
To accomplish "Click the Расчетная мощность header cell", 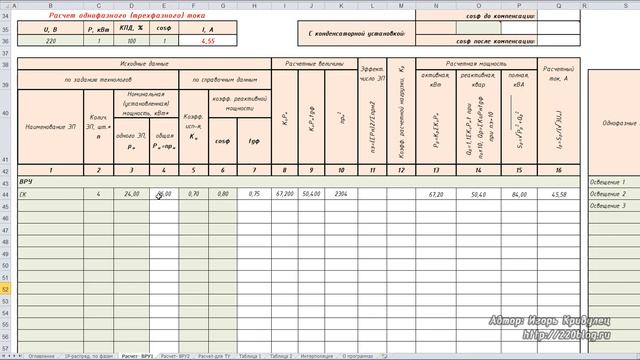I will point(476,64).
